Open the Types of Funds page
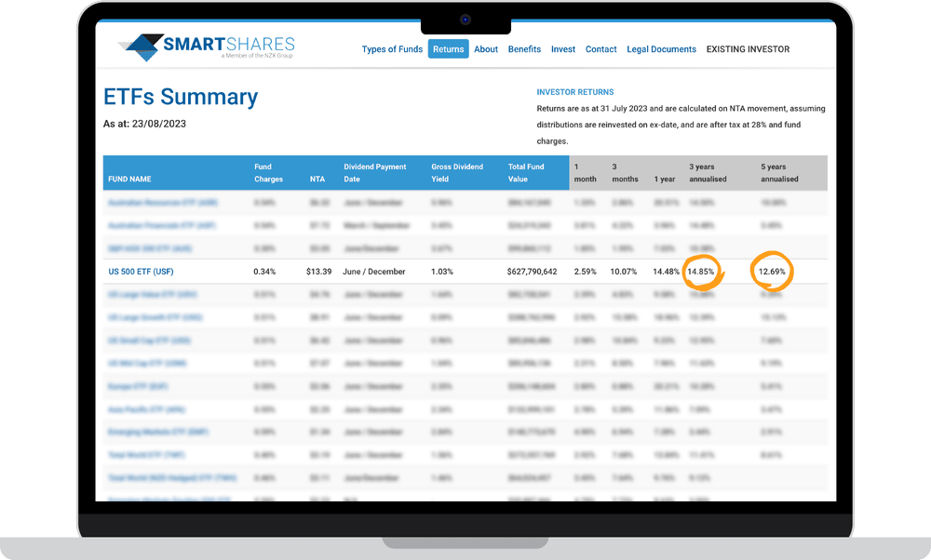The image size is (931, 560). tap(392, 49)
